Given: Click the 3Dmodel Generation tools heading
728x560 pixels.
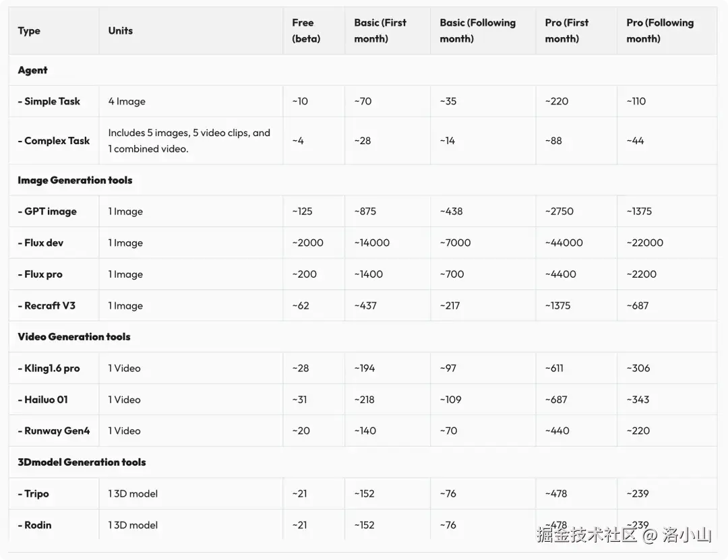Looking at the screenshot, I should (82, 462).
